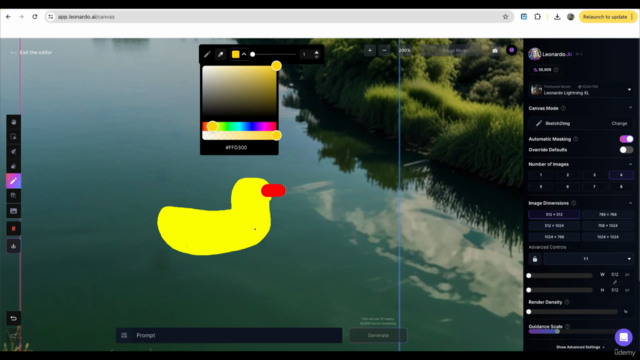The image size is (640, 360).
Task: Click the red trash Delete icon
Action: tap(13, 229)
